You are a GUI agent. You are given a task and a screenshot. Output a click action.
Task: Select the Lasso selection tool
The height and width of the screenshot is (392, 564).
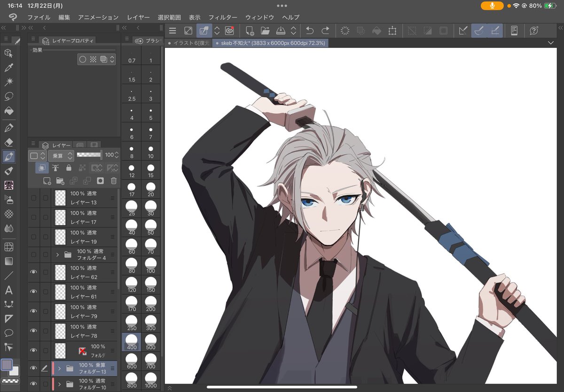click(x=8, y=97)
